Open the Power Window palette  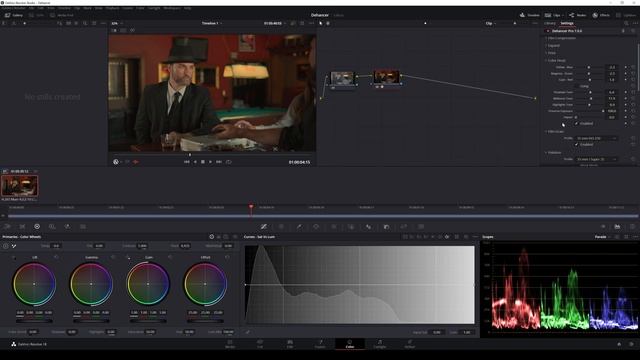click(x=316, y=227)
